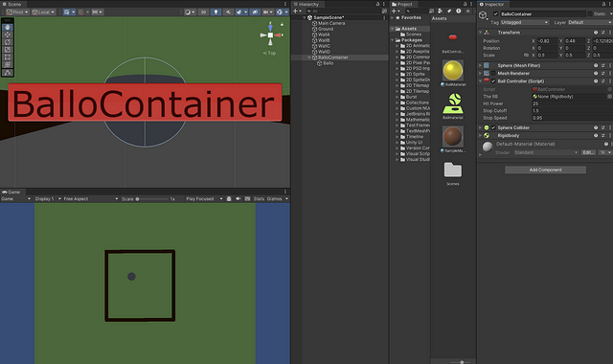Screen dimensions: 613x364
Task: Click the Add Component button
Action: click(x=545, y=170)
